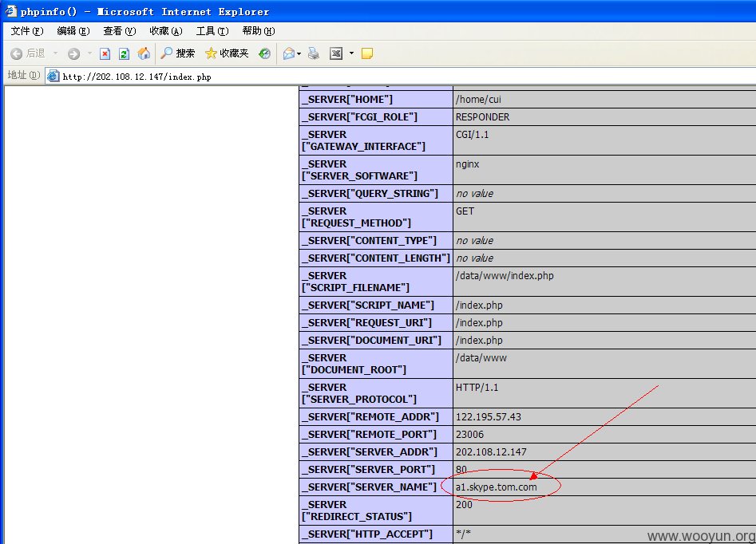756x544 pixels.
Task: Open the 文件(F) menu
Action: coord(27,31)
